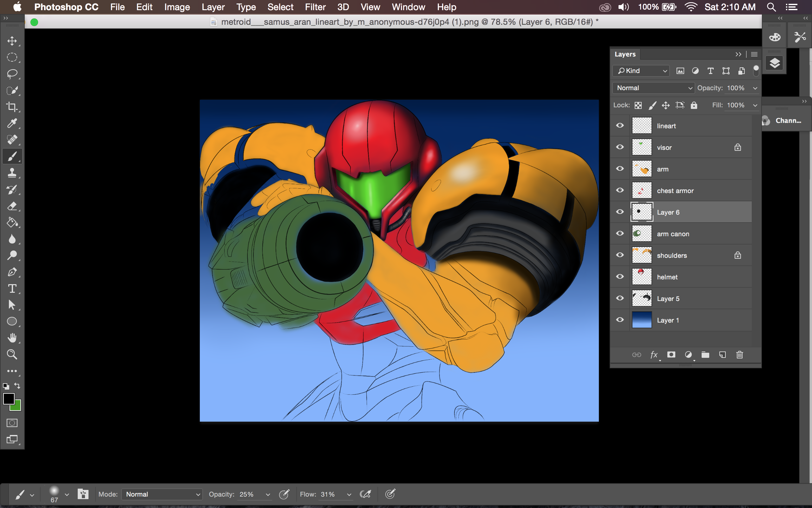This screenshot has width=812, height=508.
Task: Open the Kind filter dropdown
Action: coord(641,71)
